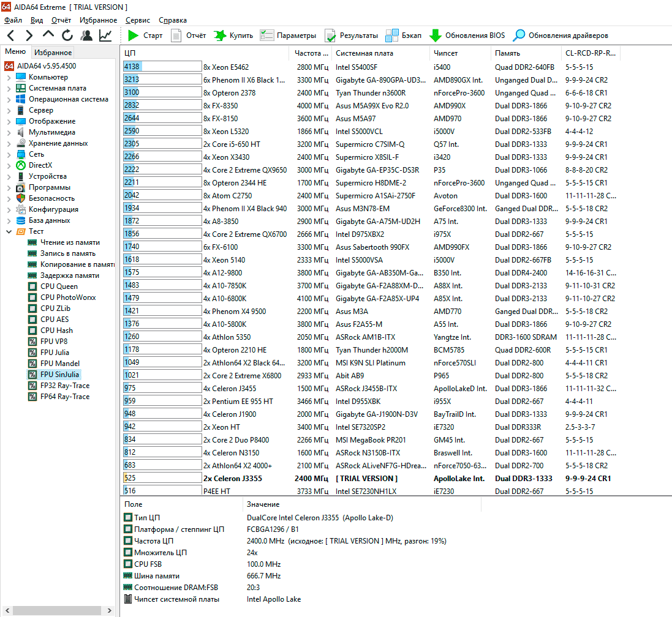The height and width of the screenshot is (617, 672).
Task: Click the BIOS updates green arrow
Action: click(x=436, y=36)
